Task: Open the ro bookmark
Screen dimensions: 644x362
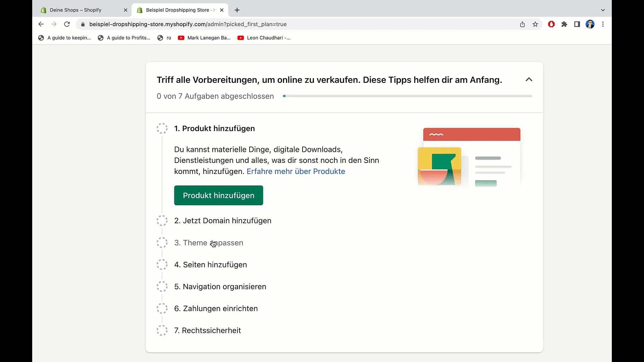Action: [x=164, y=38]
